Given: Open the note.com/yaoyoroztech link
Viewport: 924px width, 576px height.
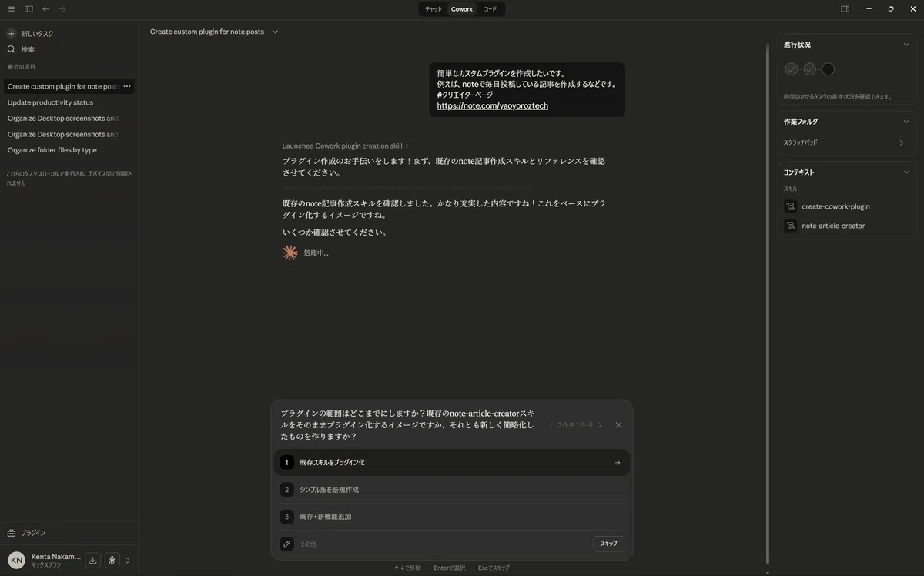Looking at the screenshot, I should [493, 105].
